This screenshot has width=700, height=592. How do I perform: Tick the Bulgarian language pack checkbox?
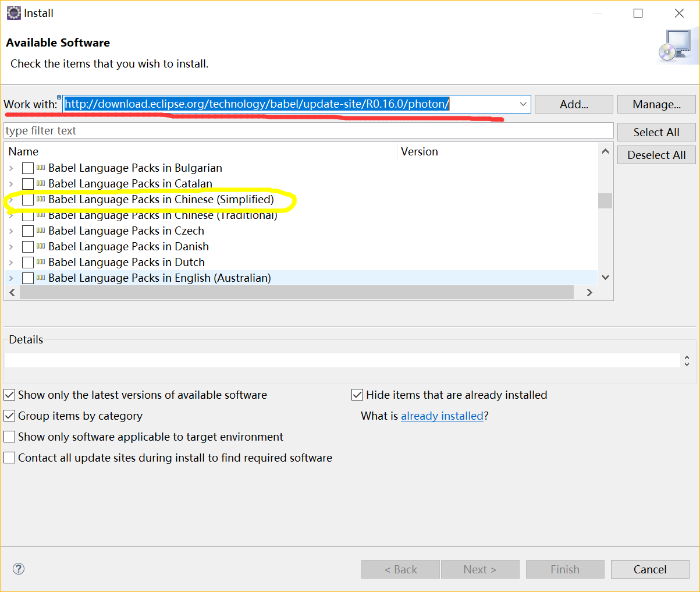[27, 168]
